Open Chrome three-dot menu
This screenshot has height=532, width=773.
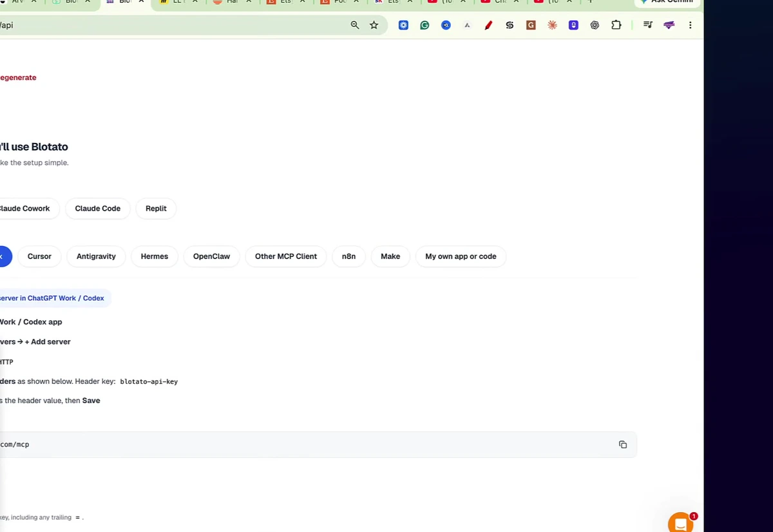[690, 25]
